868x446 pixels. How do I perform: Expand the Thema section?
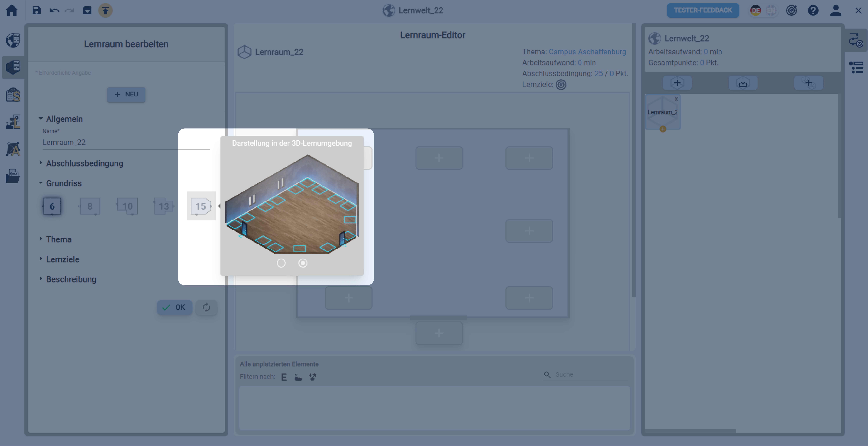click(x=59, y=239)
